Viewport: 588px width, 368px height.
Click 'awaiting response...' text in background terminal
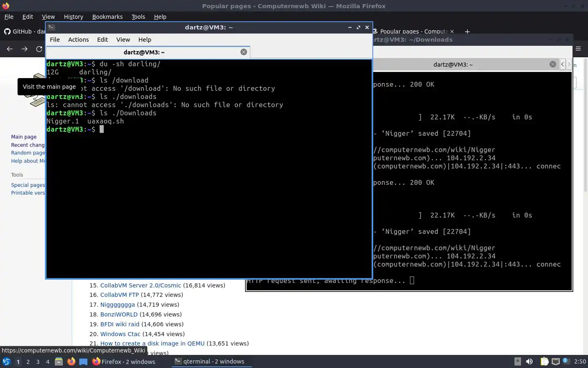(365, 281)
